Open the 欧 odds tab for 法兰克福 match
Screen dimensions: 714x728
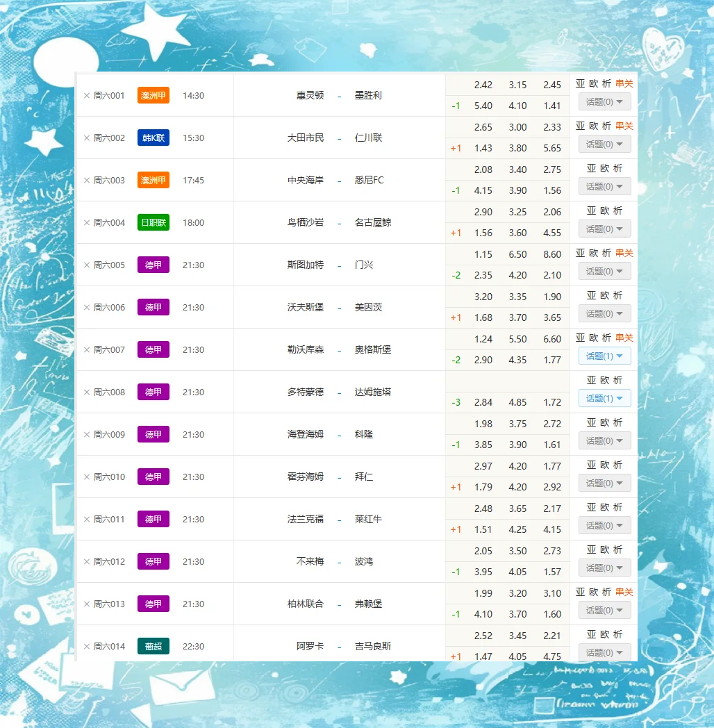tap(604, 507)
